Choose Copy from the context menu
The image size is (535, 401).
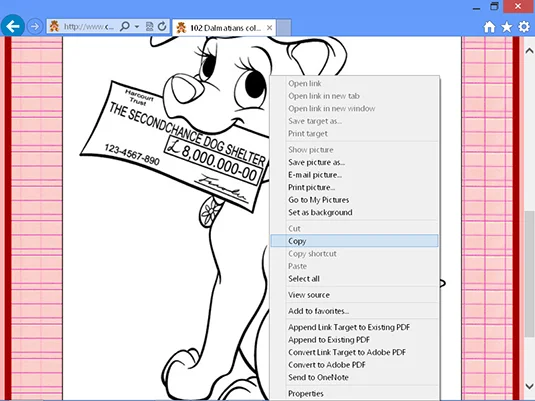pos(354,241)
